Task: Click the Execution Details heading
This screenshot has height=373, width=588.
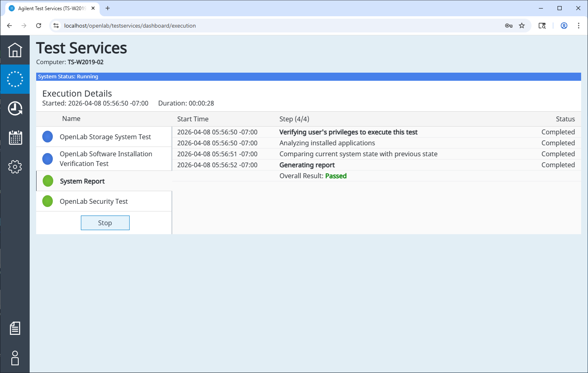Action: [x=77, y=93]
